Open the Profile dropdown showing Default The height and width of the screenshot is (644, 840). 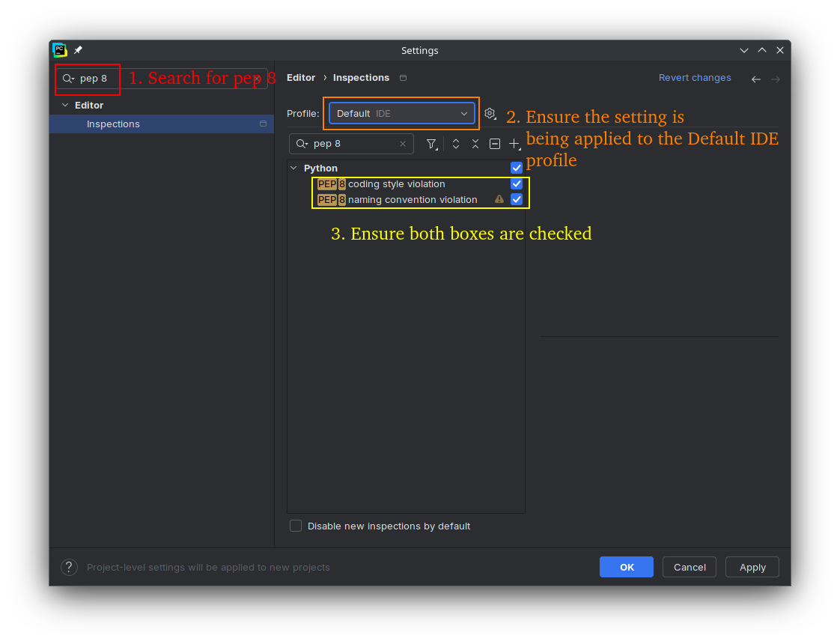click(x=402, y=113)
